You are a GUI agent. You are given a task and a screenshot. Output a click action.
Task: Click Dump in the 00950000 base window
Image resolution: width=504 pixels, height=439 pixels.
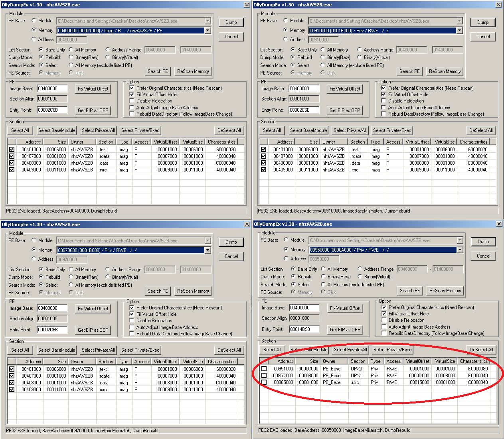coord(483,242)
